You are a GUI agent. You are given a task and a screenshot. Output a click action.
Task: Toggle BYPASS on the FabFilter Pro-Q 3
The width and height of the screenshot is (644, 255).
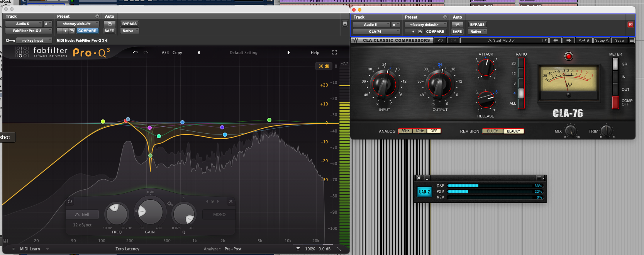tap(129, 24)
